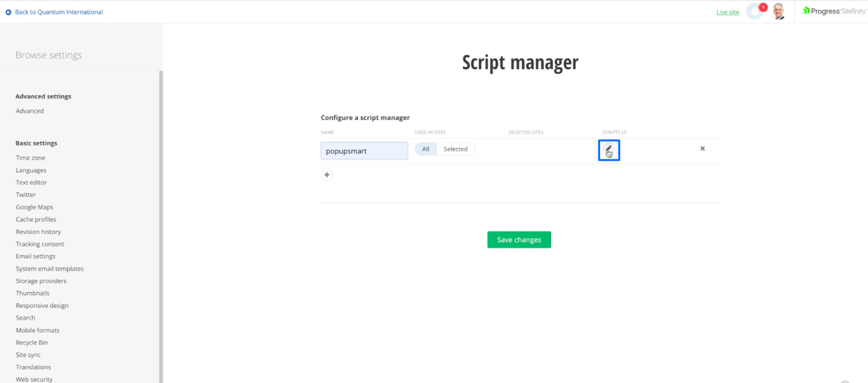Open Advanced settings
The width and height of the screenshot is (868, 383).
(30, 111)
